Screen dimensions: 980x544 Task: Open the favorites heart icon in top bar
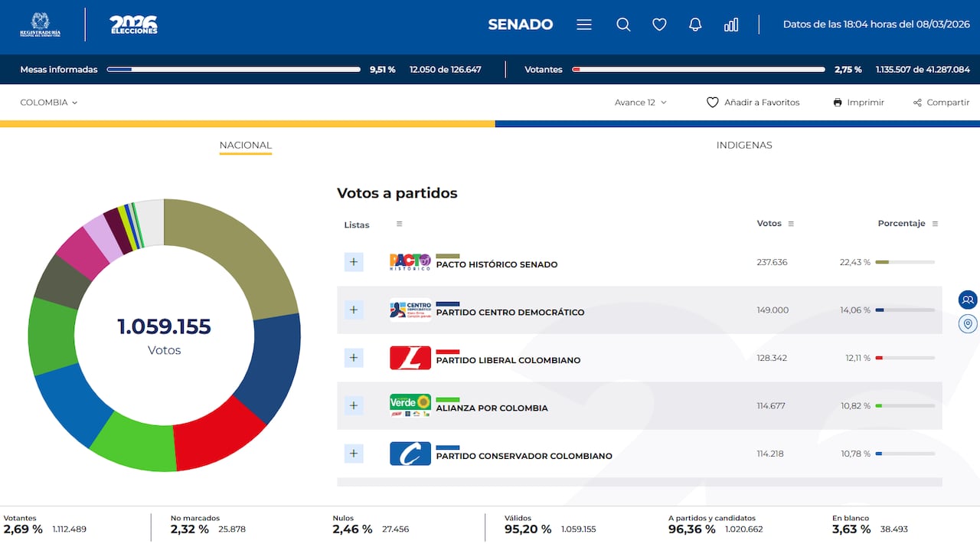click(x=659, y=24)
